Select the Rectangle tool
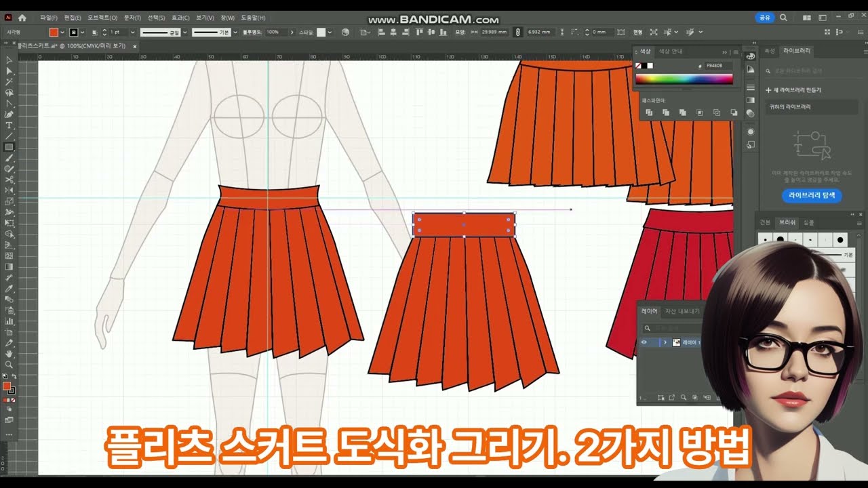The image size is (868, 488). tap(9, 147)
